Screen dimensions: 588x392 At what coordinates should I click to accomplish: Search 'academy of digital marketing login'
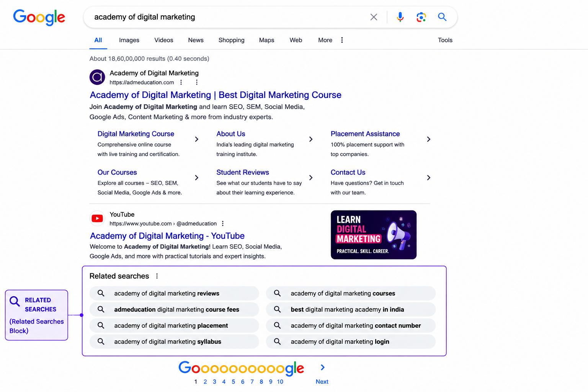pyautogui.click(x=351, y=341)
